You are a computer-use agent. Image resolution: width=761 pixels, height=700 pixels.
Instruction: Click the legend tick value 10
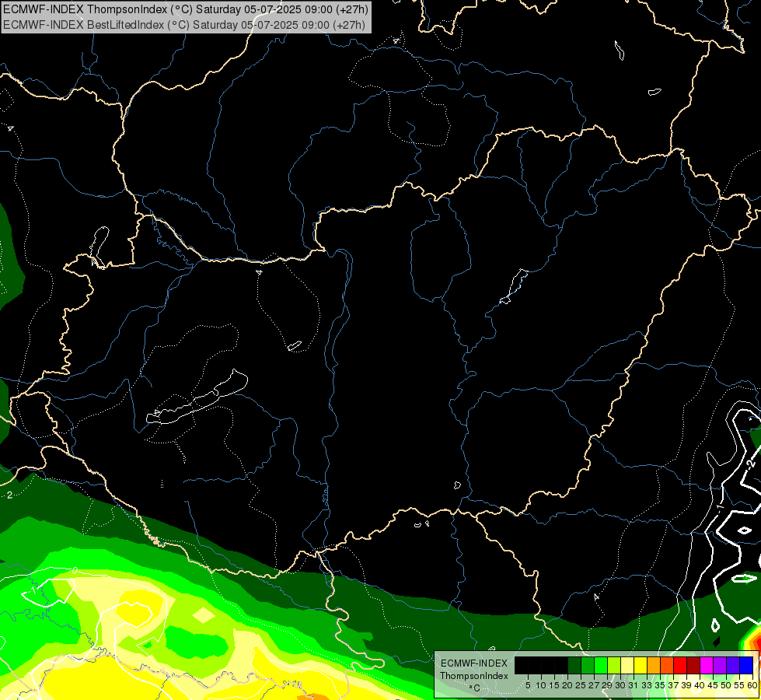pyautogui.click(x=541, y=685)
